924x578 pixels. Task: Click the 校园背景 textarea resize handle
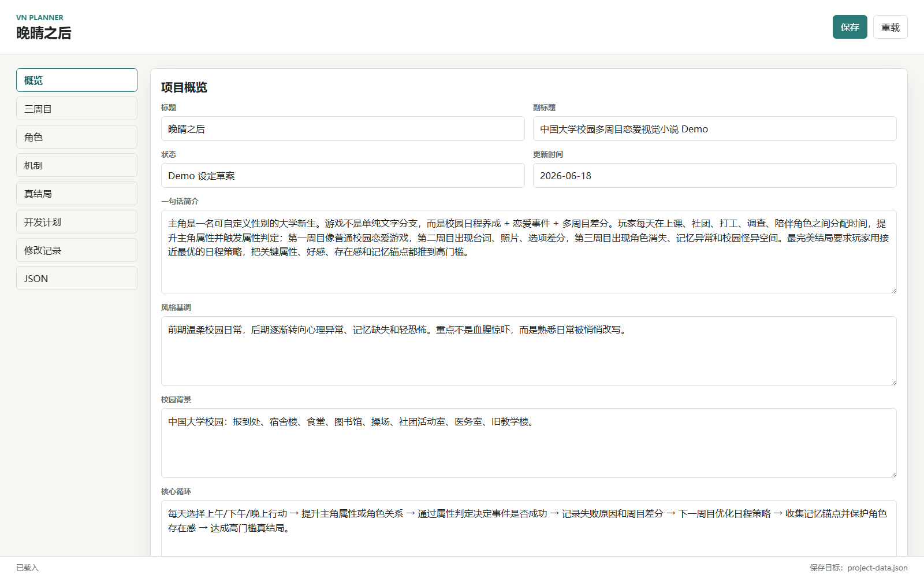(x=893, y=474)
